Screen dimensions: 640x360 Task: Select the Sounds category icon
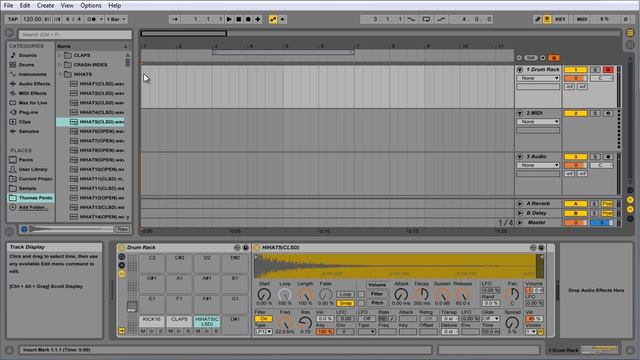pyautogui.click(x=13, y=55)
